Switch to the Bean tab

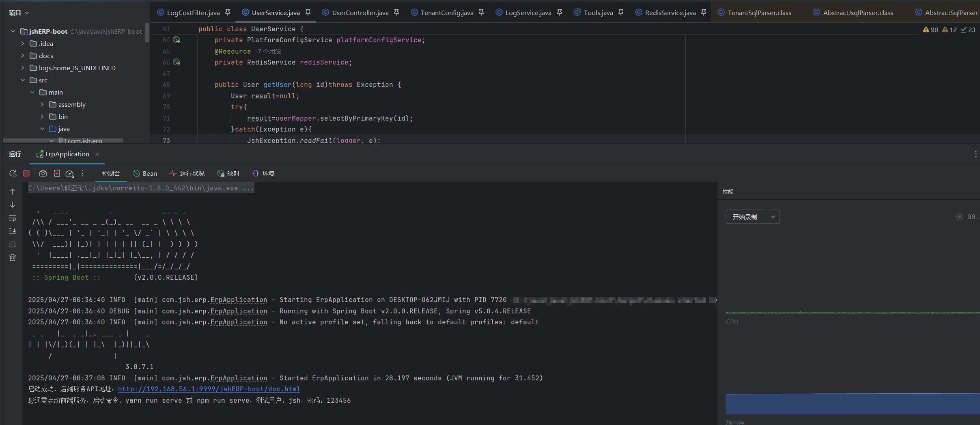pyautogui.click(x=145, y=173)
